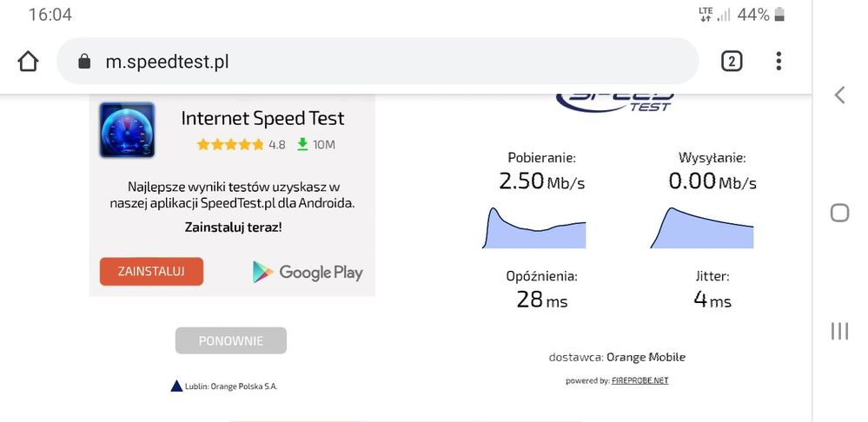
Task: Open the FIREPROBE.NET link
Action: click(639, 380)
